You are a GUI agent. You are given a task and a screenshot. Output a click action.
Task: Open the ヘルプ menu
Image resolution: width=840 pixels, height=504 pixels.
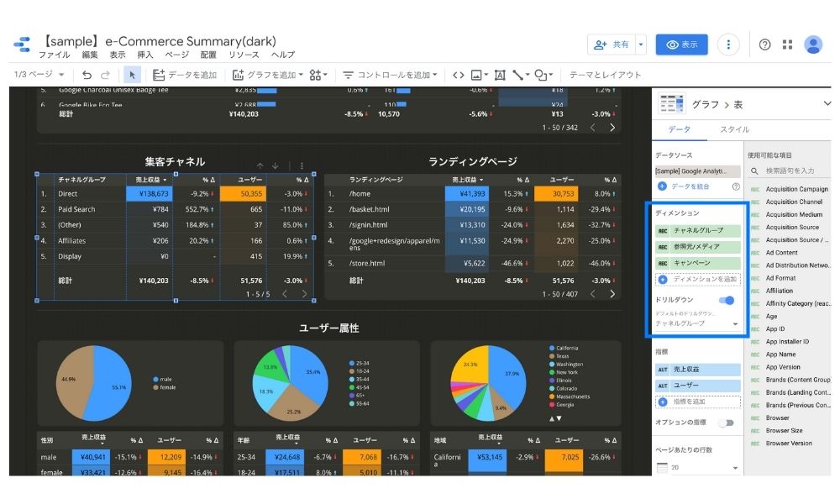coord(282,55)
